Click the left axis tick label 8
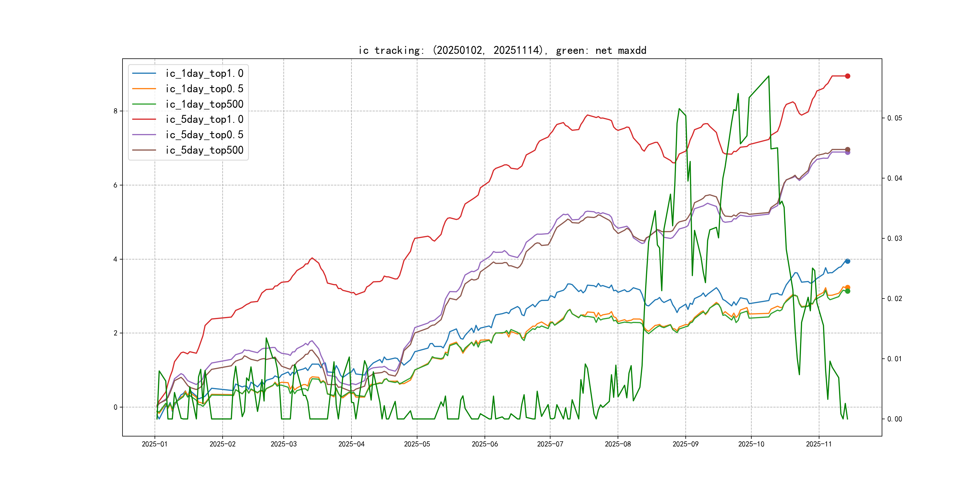The height and width of the screenshot is (490, 980). (x=115, y=111)
